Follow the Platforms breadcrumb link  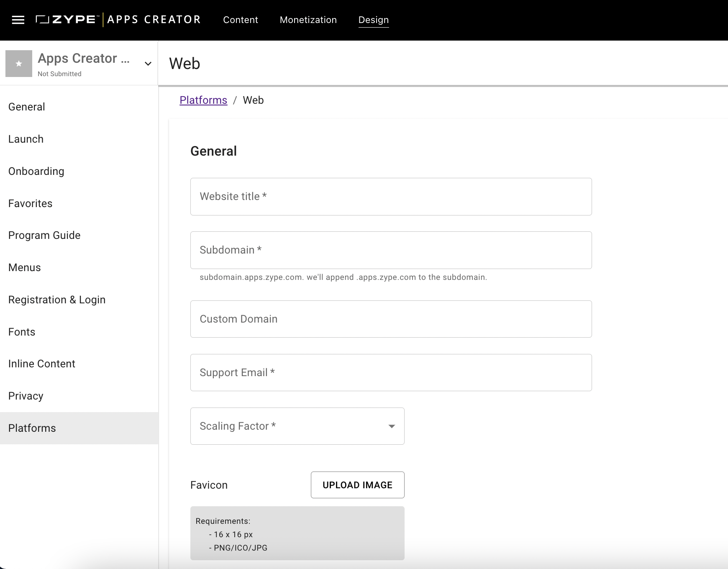[x=203, y=100]
